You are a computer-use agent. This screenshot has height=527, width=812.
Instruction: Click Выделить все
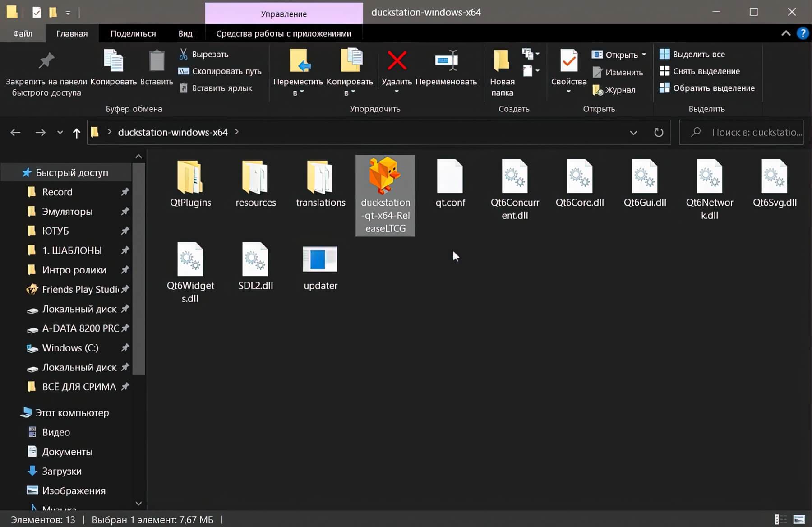pyautogui.click(x=692, y=54)
